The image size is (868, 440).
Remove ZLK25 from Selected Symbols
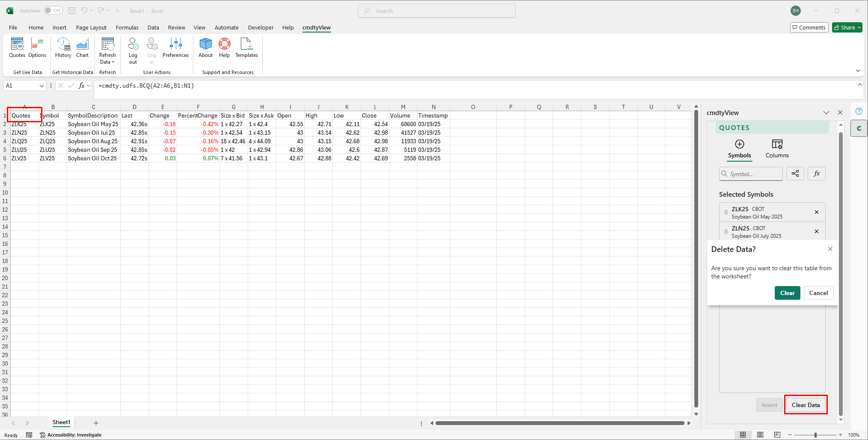pos(817,212)
